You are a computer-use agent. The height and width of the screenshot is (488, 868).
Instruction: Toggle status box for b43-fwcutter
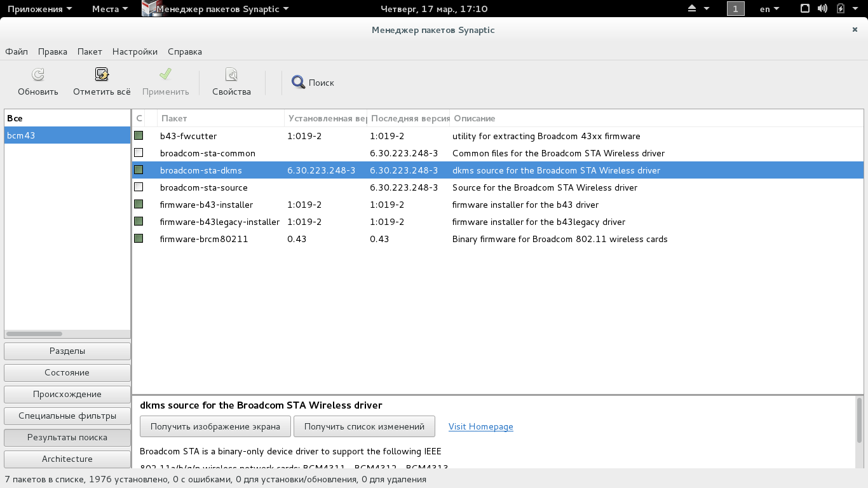(x=139, y=136)
